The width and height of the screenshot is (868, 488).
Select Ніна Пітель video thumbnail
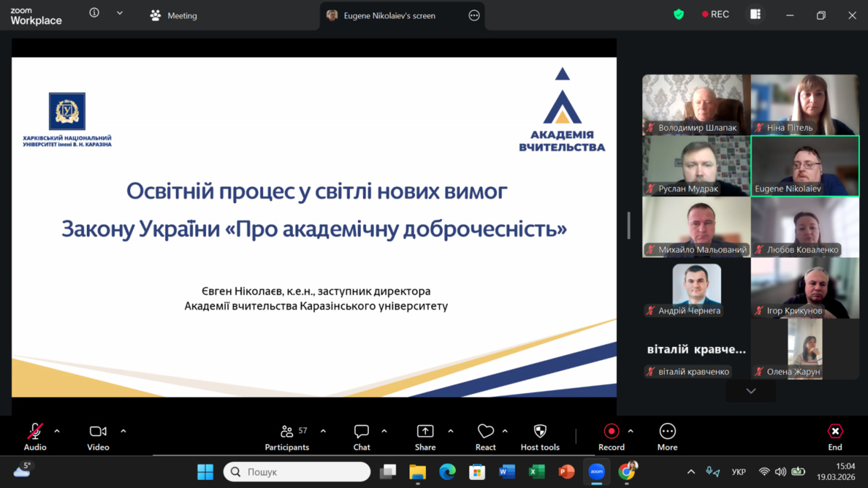click(804, 105)
